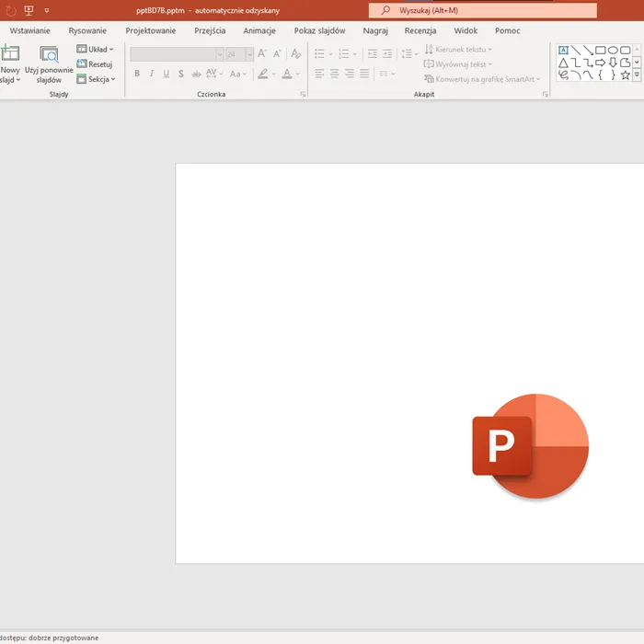Choose the triangle shape from gallery
This screenshot has height=644, width=644.
(563, 63)
